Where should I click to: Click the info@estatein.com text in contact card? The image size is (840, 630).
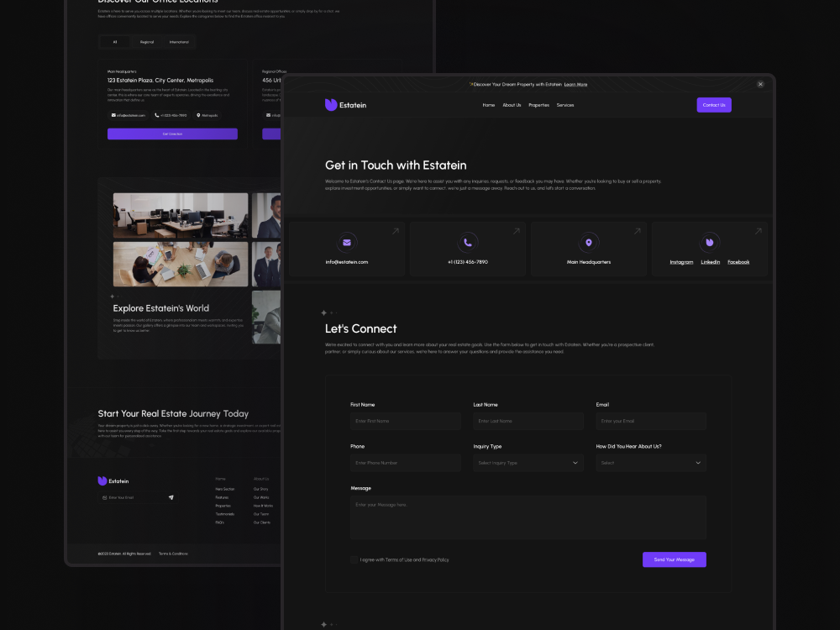click(347, 262)
